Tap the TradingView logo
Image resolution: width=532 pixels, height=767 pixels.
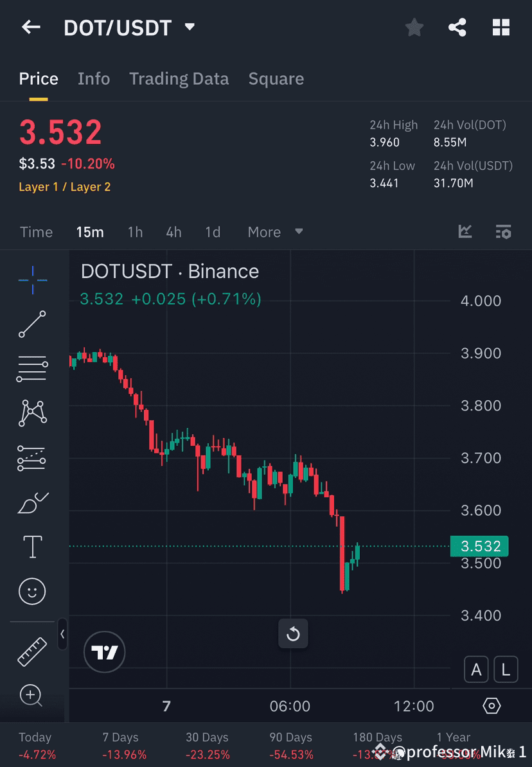(104, 652)
